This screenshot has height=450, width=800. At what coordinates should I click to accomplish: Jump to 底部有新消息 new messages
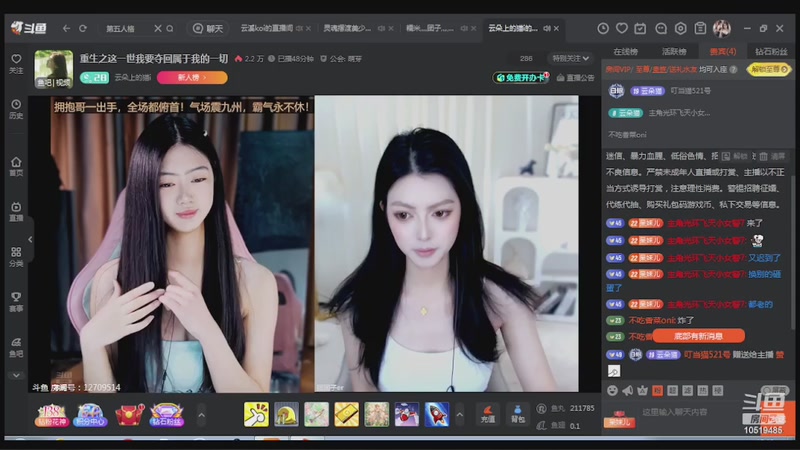pyautogui.click(x=698, y=336)
